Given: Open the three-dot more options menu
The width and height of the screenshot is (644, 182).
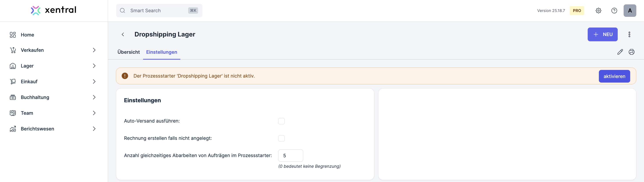Looking at the screenshot, I should tap(629, 34).
